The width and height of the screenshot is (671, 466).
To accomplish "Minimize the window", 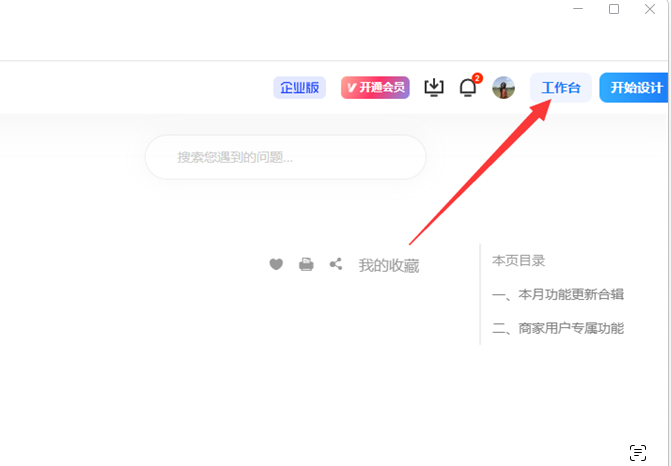I will 578,9.
